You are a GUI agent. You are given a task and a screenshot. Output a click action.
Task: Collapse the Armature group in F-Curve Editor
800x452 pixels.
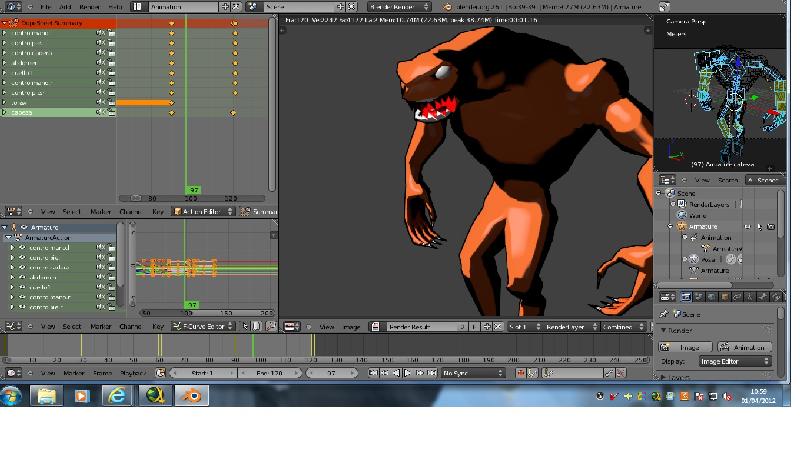tap(5, 228)
